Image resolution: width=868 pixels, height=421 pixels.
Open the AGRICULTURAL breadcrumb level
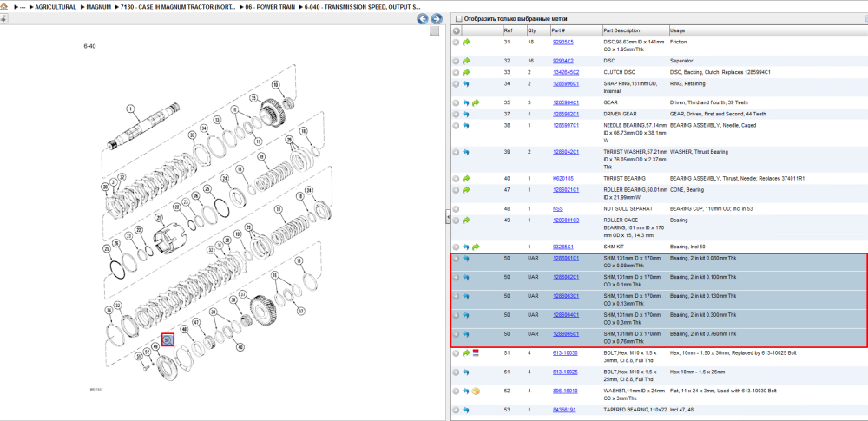coord(56,7)
